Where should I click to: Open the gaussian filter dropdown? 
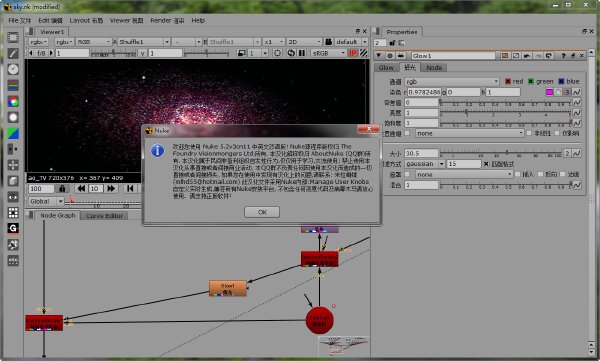pyautogui.click(x=425, y=164)
